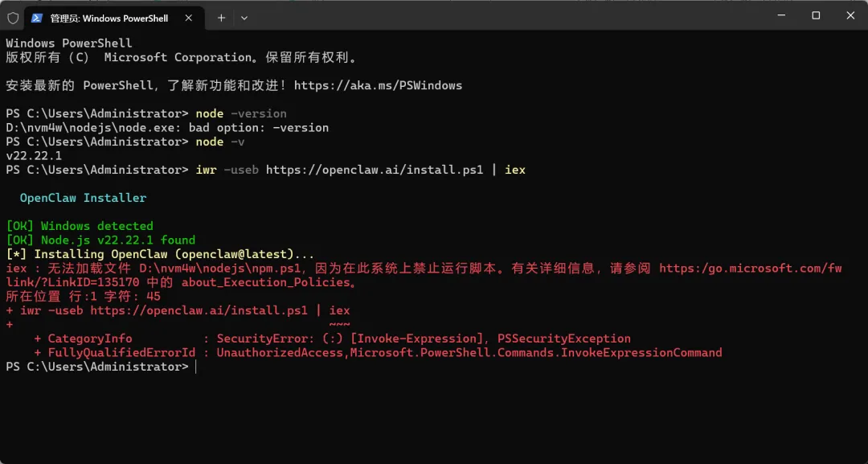This screenshot has height=464, width=868.
Task: Click the final empty prompt line
Action: tap(100, 368)
